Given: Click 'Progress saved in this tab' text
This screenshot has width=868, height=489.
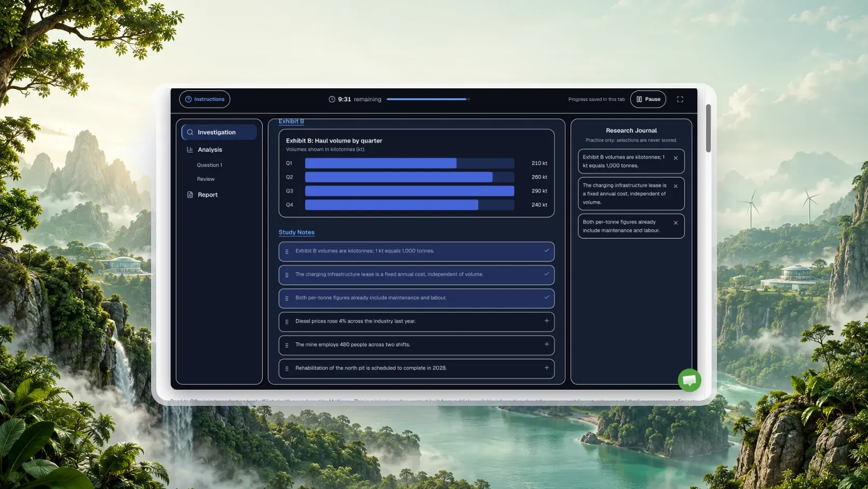Looking at the screenshot, I should point(596,99).
